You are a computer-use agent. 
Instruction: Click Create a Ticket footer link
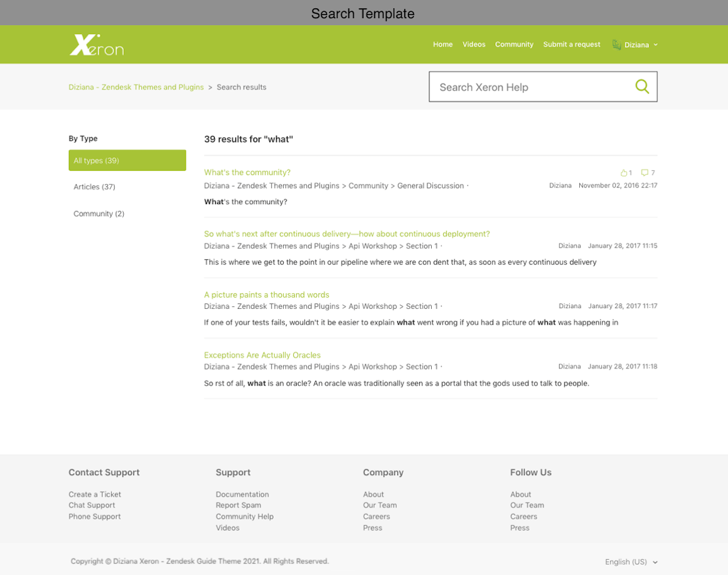tap(95, 495)
